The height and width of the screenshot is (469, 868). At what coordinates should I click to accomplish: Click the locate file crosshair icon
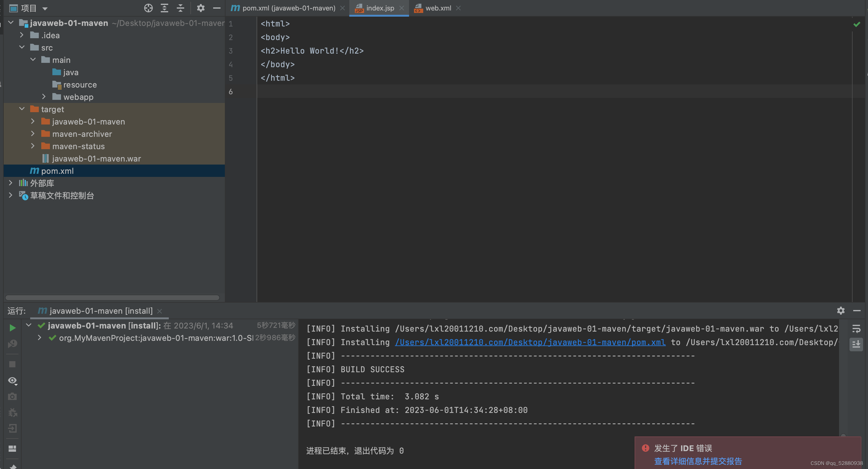click(148, 8)
